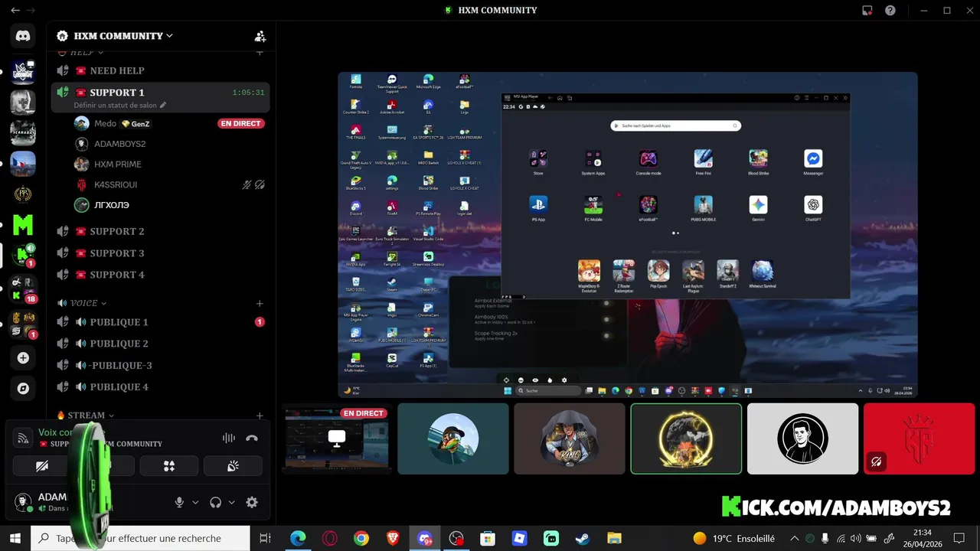
Task: Collapse the STREAM category
Action: tap(86, 416)
